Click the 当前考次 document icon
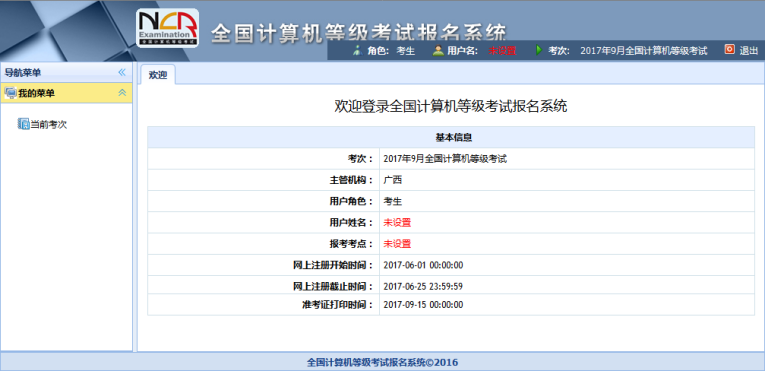The height and width of the screenshot is (371, 765). click(23, 124)
